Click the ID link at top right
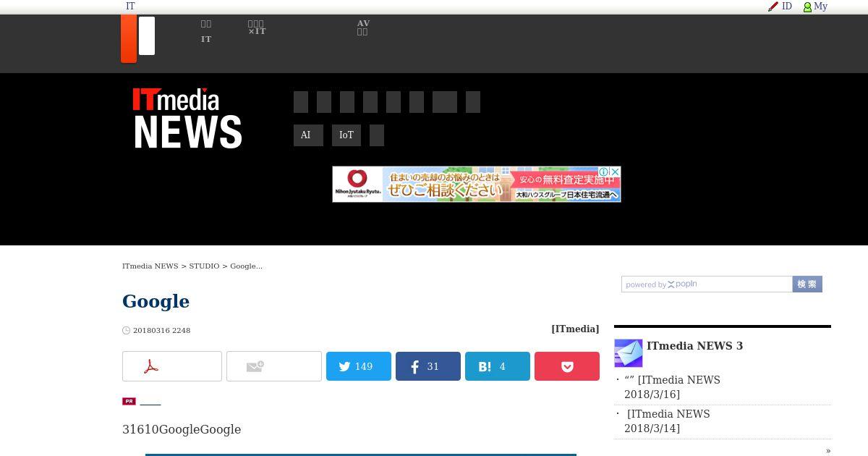 [x=787, y=7]
